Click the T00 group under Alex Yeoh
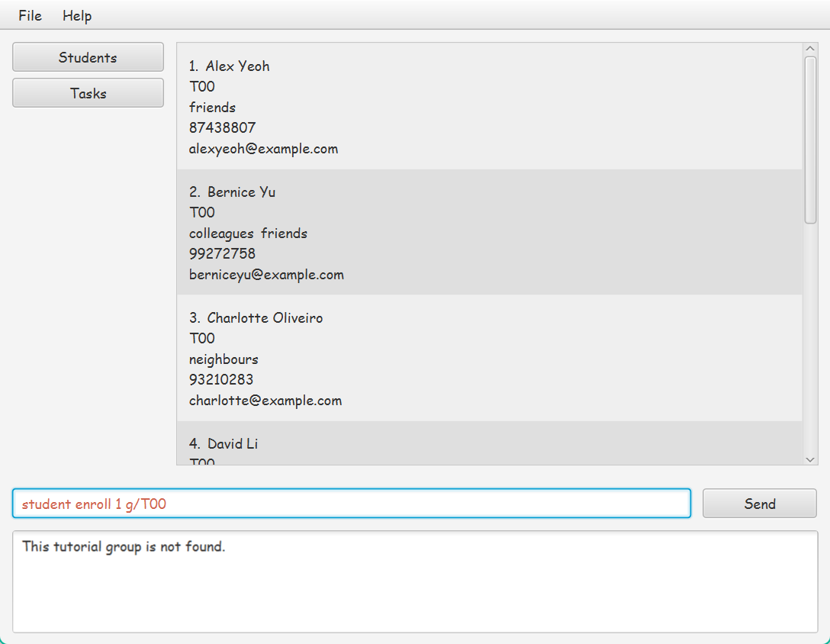This screenshot has width=830, height=644. coord(201,86)
